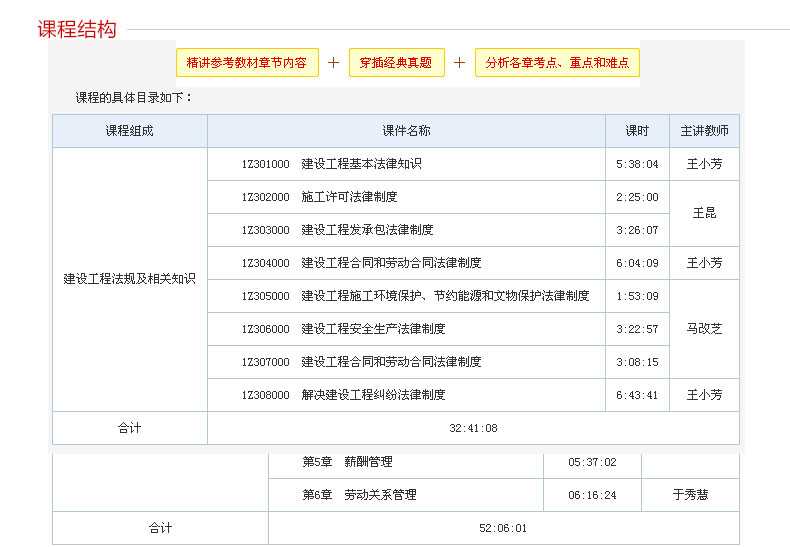
Task: Open courseware 1Z302000 施工许可法律制度
Action: point(349,197)
